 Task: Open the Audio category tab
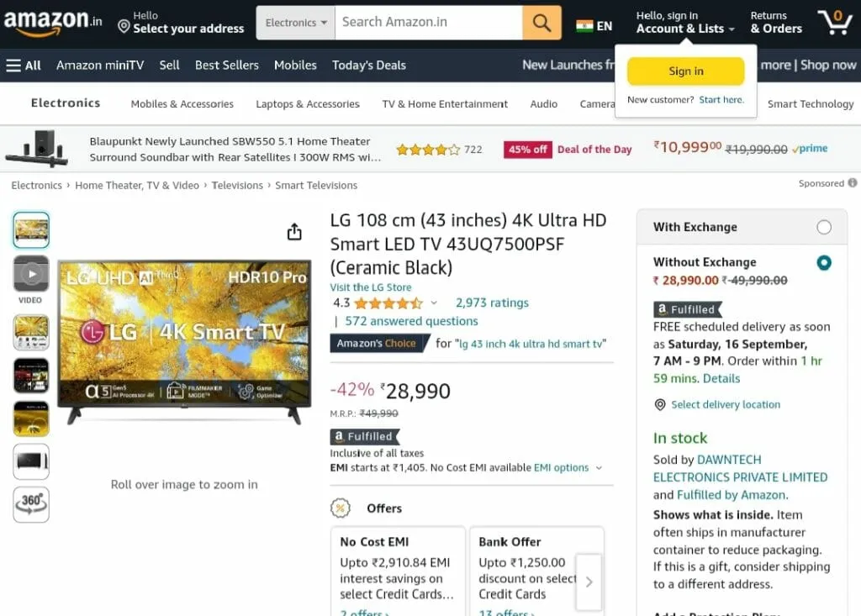pos(544,103)
